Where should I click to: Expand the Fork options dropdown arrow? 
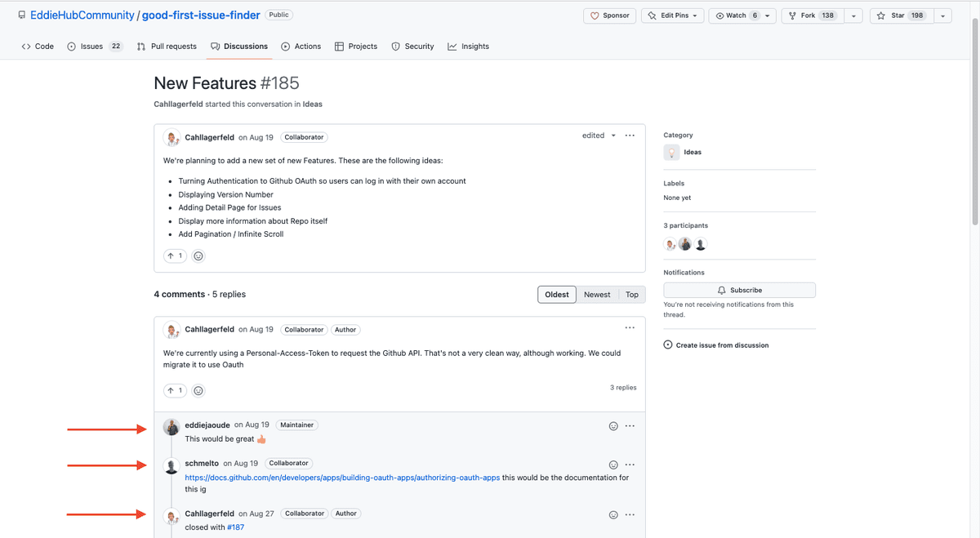click(853, 16)
